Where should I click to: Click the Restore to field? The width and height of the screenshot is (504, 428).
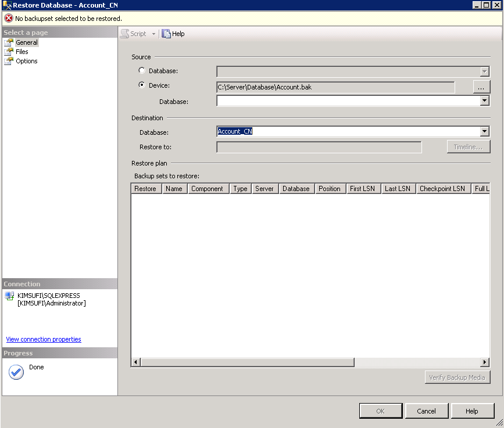(x=319, y=147)
